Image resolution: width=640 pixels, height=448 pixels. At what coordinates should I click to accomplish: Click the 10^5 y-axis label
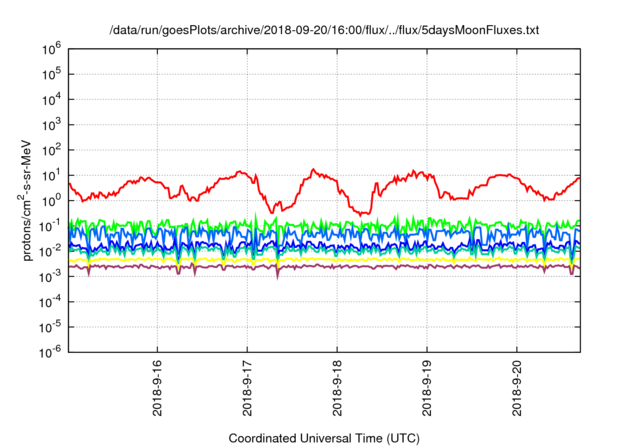coord(51,75)
